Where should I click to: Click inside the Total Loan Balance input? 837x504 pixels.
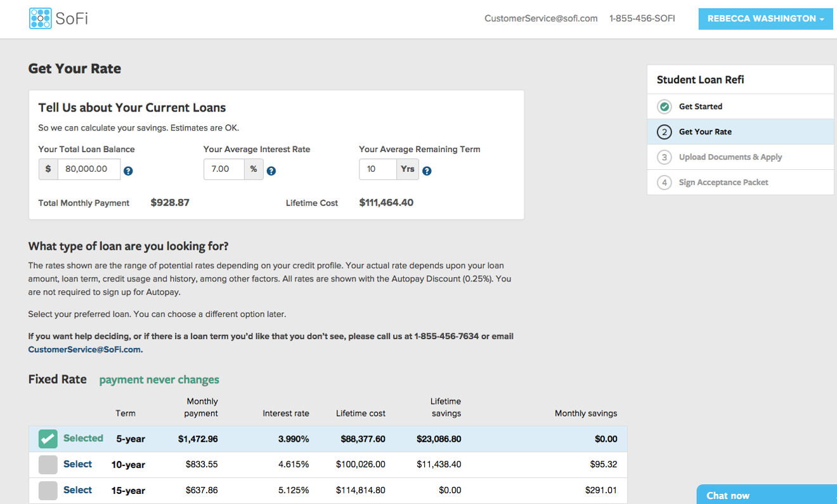pos(89,169)
